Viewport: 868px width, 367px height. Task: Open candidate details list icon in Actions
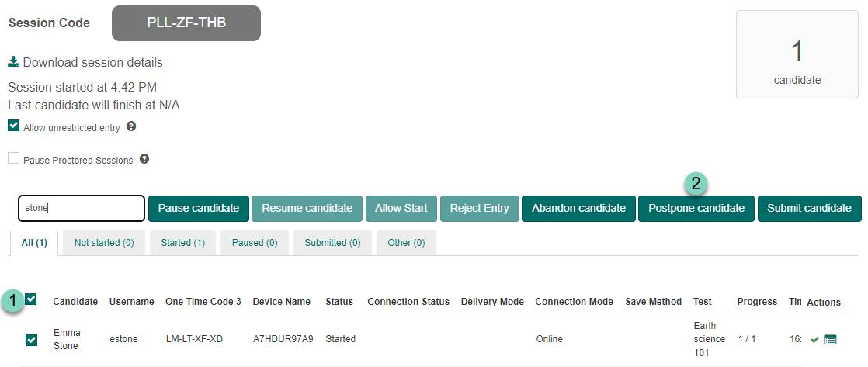point(830,339)
